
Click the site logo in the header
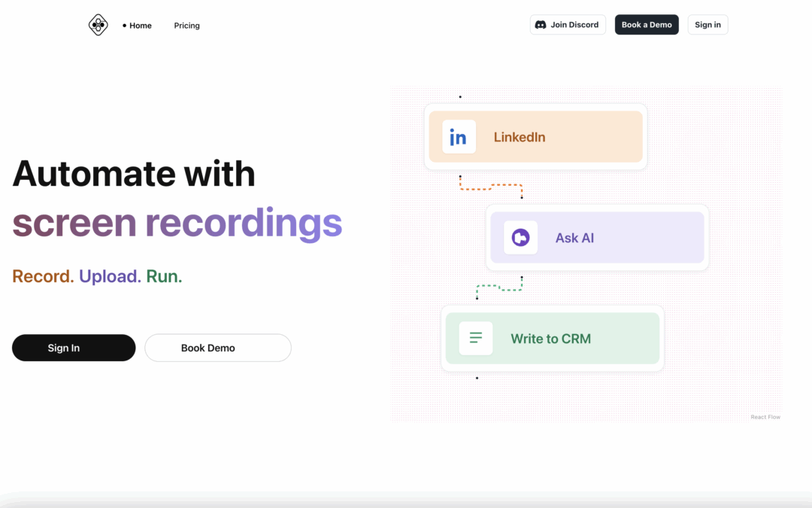pos(98,25)
